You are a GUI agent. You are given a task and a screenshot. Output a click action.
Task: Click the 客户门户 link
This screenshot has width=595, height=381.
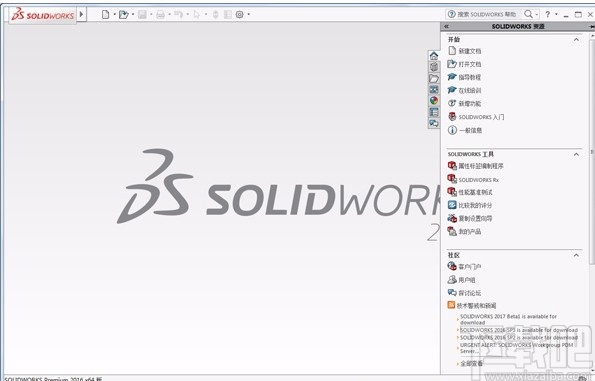tap(470, 267)
